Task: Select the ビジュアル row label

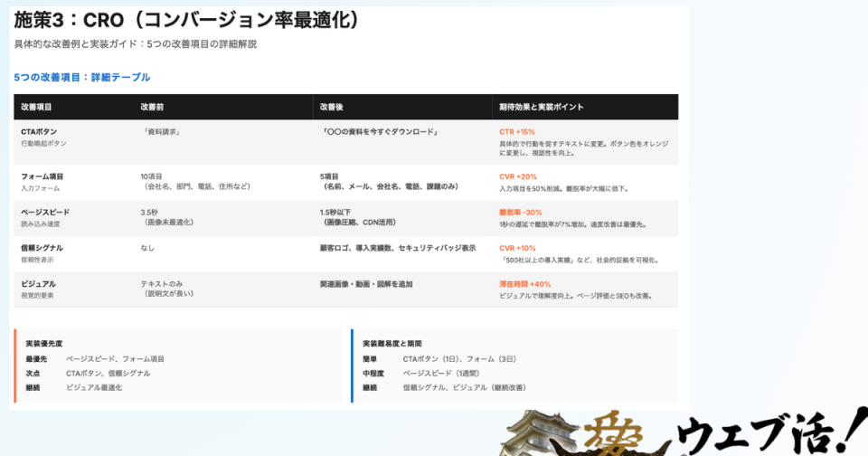Action: [39, 283]
